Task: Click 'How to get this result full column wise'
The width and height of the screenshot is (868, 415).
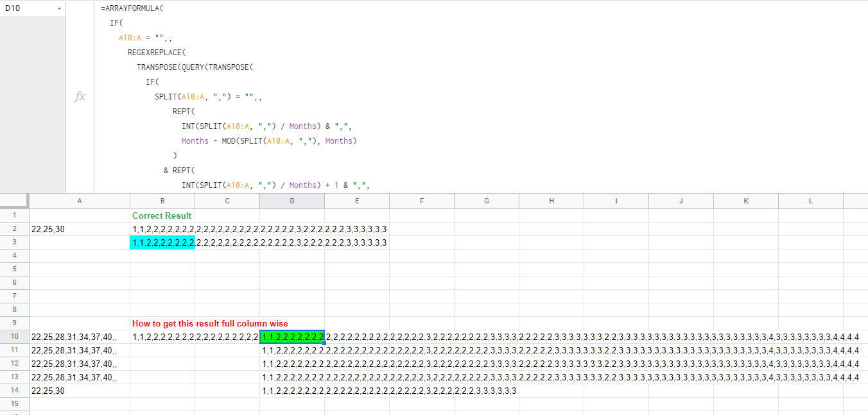Action: click(x=210, y=323)
